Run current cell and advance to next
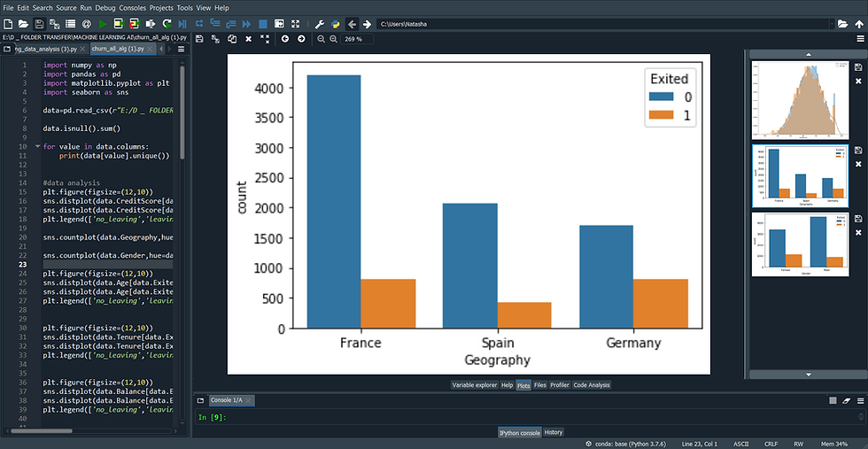The width and height of the screenshot is (868, 449). pos(135,24)
